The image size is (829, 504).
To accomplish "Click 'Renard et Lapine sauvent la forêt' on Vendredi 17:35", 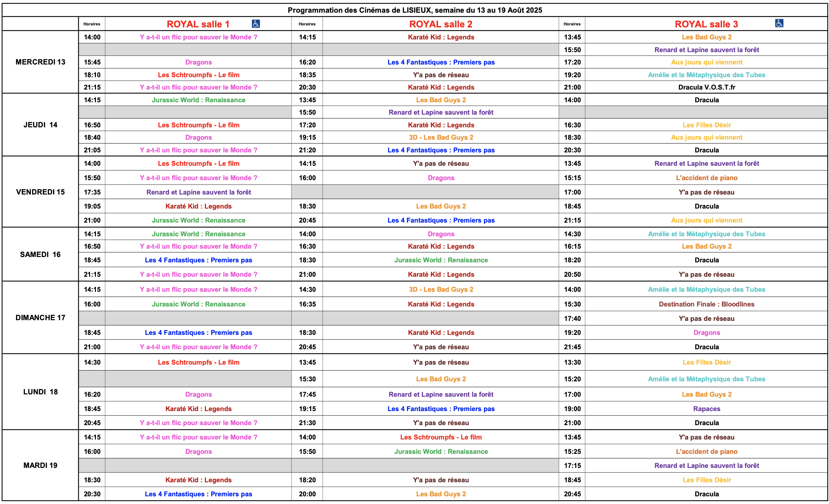I will tap(199, 192).
